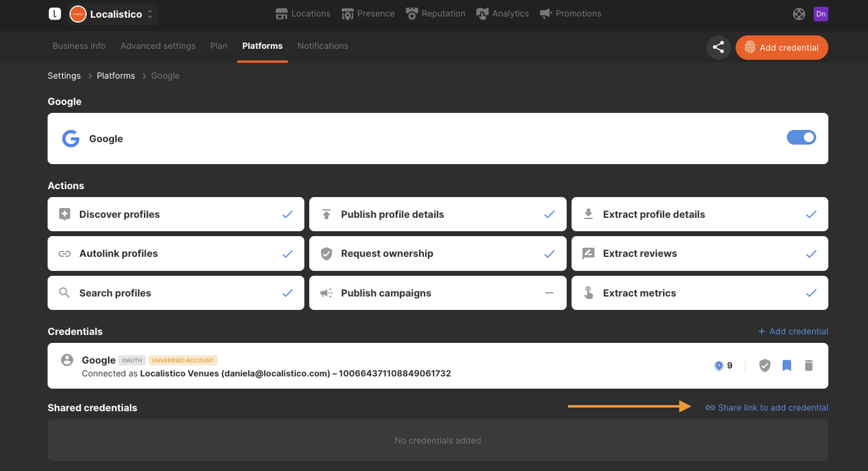Click the Search profiles magnifier icon
Screen dimensions: 868x471
[x=65, y=293]
